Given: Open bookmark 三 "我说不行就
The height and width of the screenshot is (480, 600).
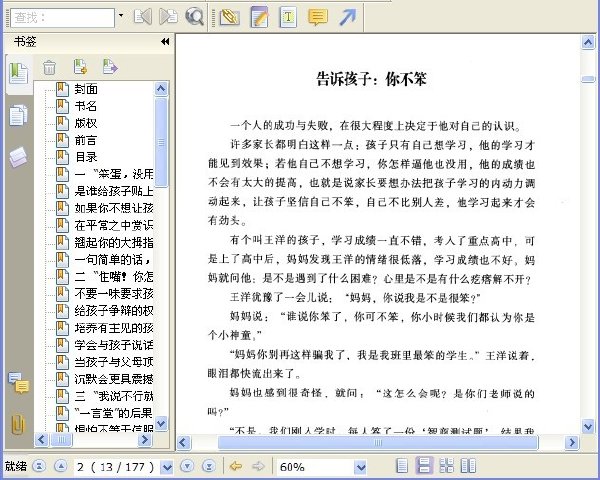Looking at the screenshot, I should 114,396.
